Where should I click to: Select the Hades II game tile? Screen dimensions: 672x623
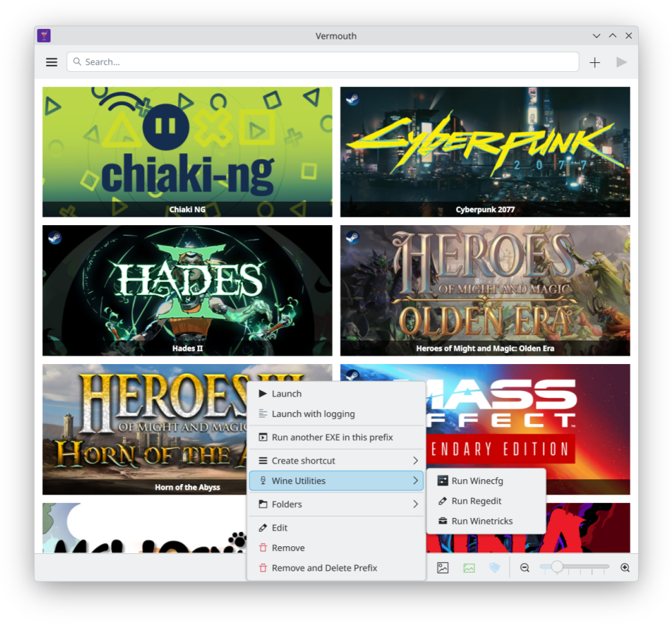click(187, 291)
